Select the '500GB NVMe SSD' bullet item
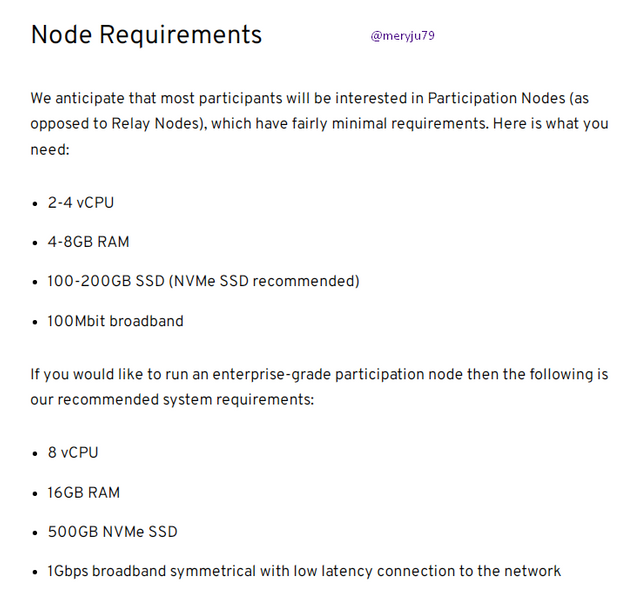This screenshot has height=596, width=640. click(x=112, y=532)
